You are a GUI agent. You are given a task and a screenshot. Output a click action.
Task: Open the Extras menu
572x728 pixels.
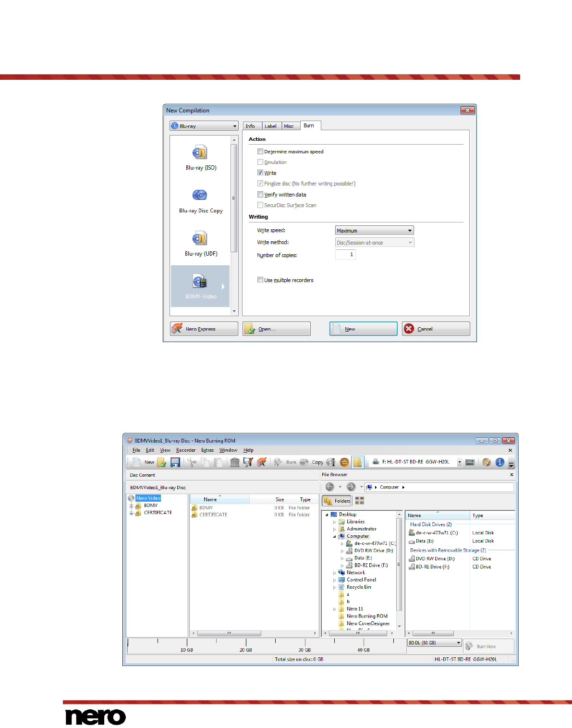[x=207, y=450]
